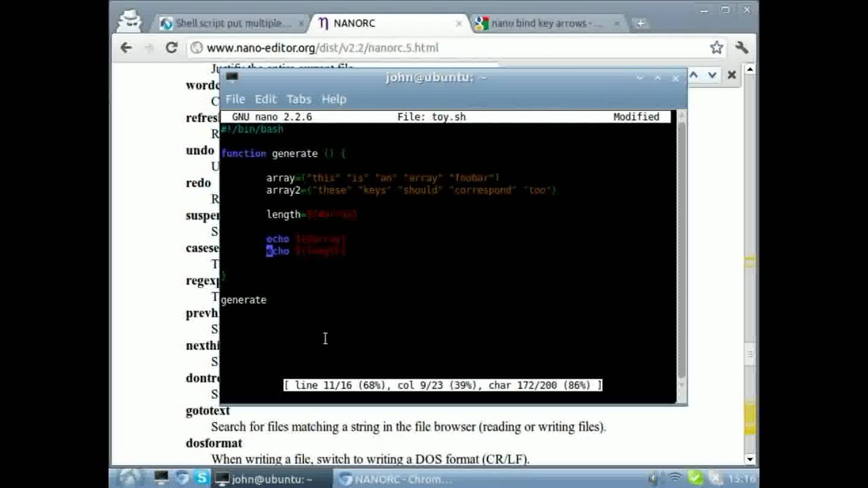Image resolution: width=868 pixels, height=488 pixels.
Task: Switch to 'nano bind key arrows' tab
Action: click(x=548, y=23)
